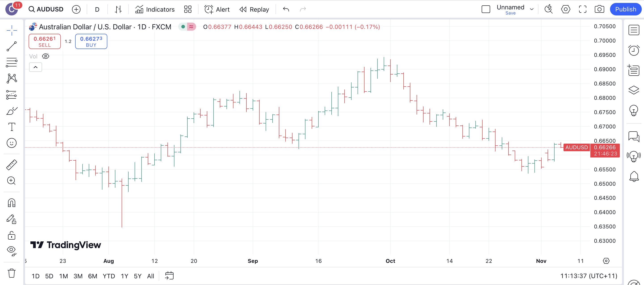The height and width of the screenshot is (285, 644).
Task: Open the ruler measure tool
Action: coord(11,165)
